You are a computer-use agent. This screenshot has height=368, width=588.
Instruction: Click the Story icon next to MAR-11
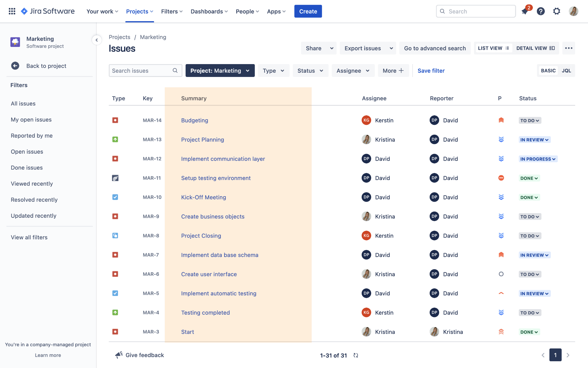(x=115, y=178)
